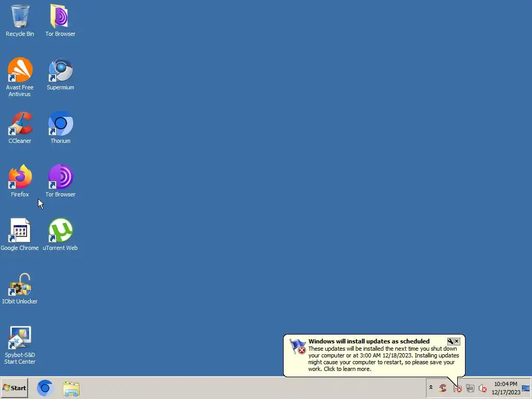This screenshot has height=399, width=532.
Task: Select the CCleaner desktop shortcut
Action: (20, 128)
